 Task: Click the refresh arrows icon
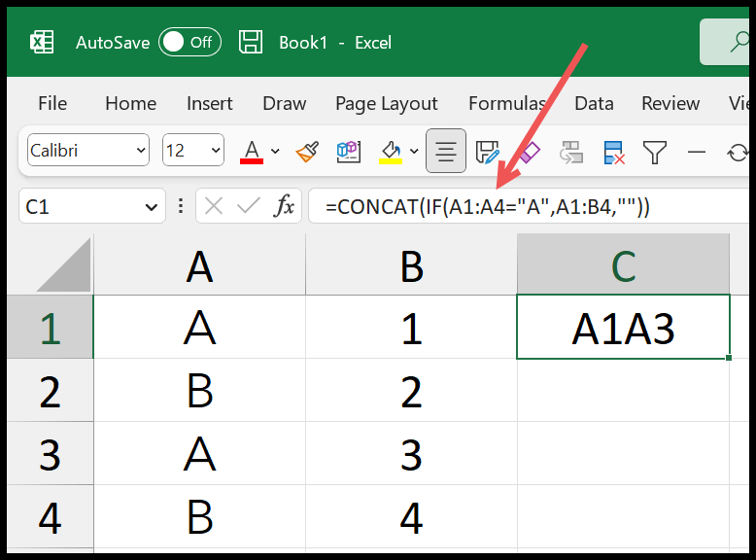738,153
